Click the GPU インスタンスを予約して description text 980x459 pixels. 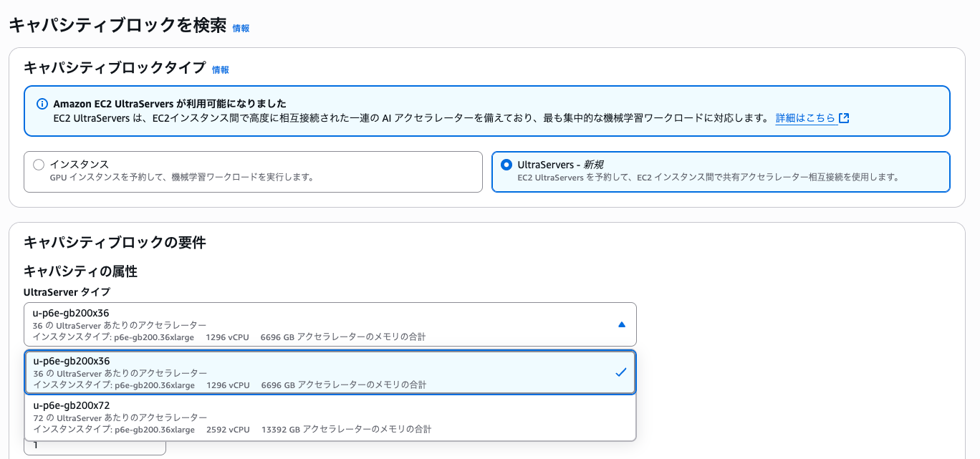(182, 177)
